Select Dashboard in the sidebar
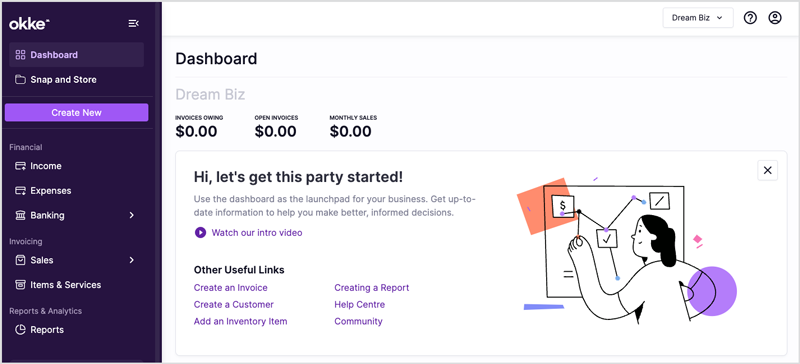The image size is (800, 364). pyautogui.click(x=77, y=55)
